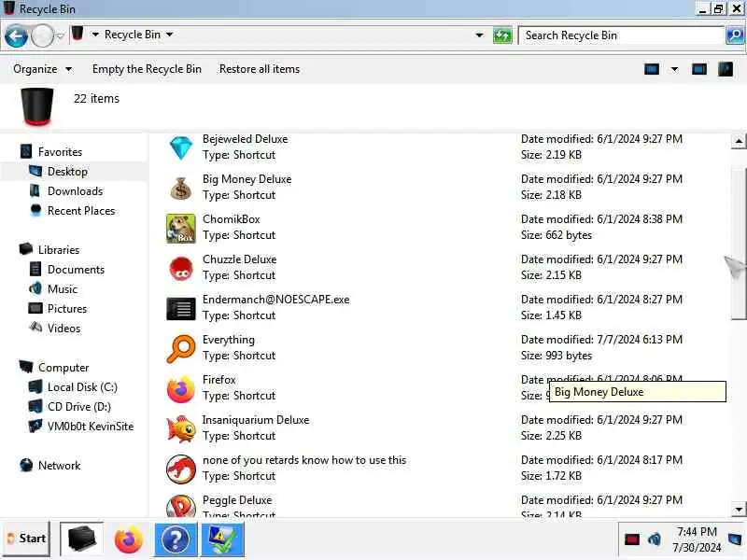
Task: Open the address bar history dropdown
Action: (479, 35)
